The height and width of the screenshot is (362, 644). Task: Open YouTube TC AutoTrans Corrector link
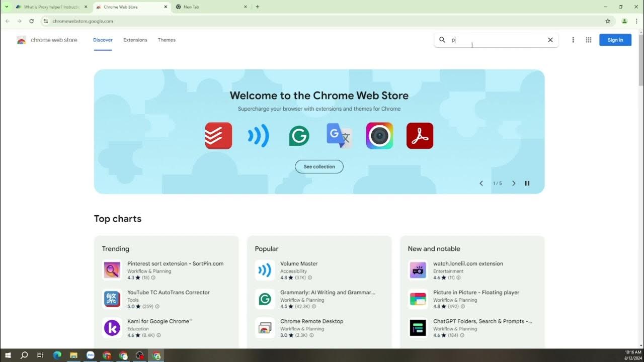tap(169, 292)
